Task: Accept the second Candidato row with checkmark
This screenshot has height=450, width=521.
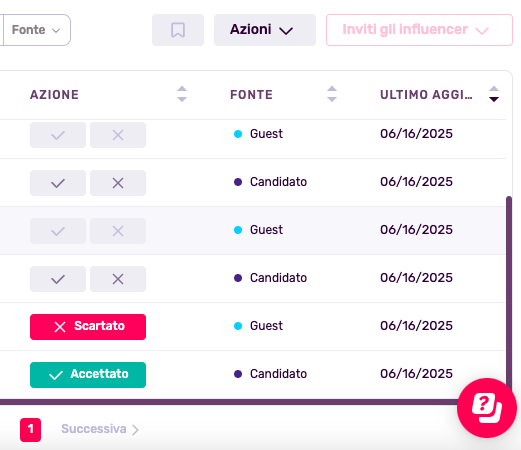Action: click(x=58, y=279)
